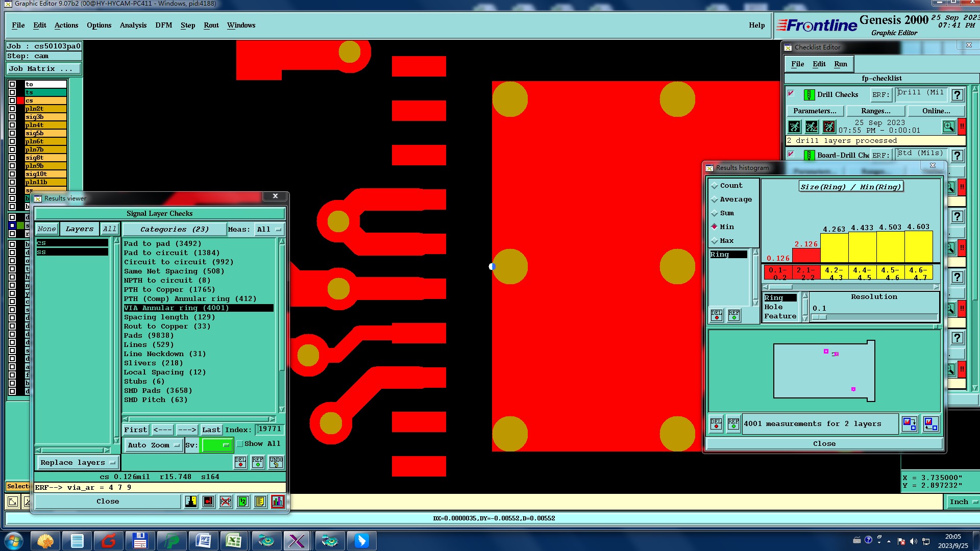Viewport: 980px width, 551px height.
Task: Click the Drill Checks question mark help icon
Action: [x=957, y=95]
